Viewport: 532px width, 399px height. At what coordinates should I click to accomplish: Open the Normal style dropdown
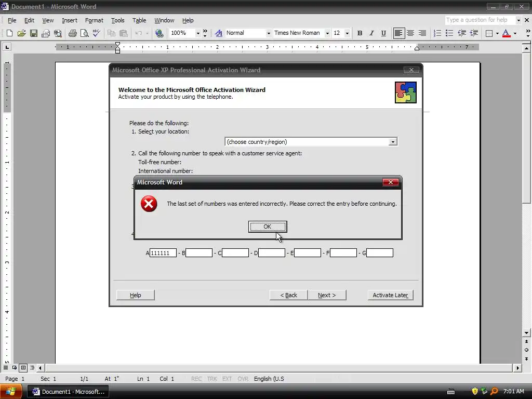pyautogui.click(x=269, y=33)
